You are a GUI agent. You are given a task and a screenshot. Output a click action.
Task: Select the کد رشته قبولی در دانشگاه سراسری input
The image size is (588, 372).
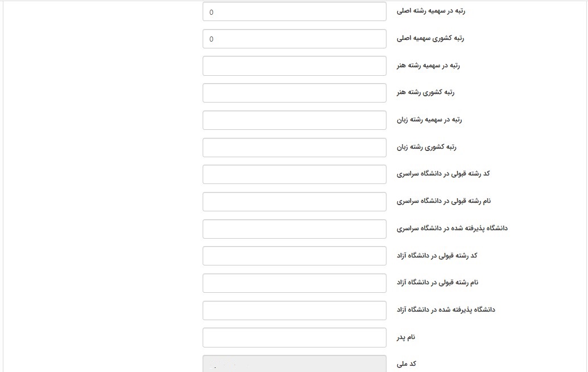click(x=294, y=174)
